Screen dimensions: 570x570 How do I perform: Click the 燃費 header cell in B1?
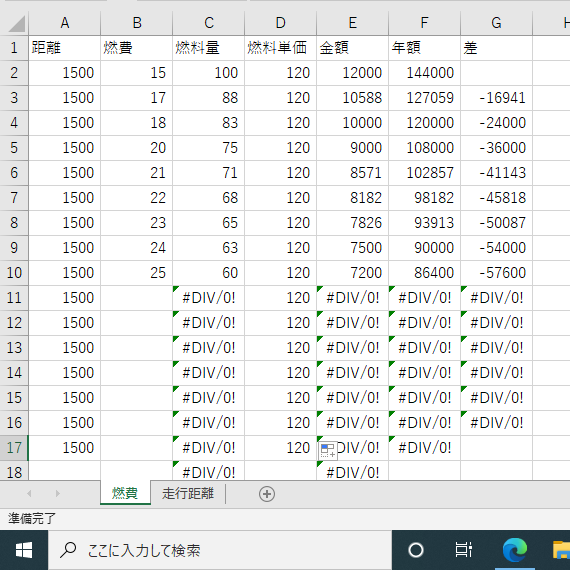coord(136,48)
